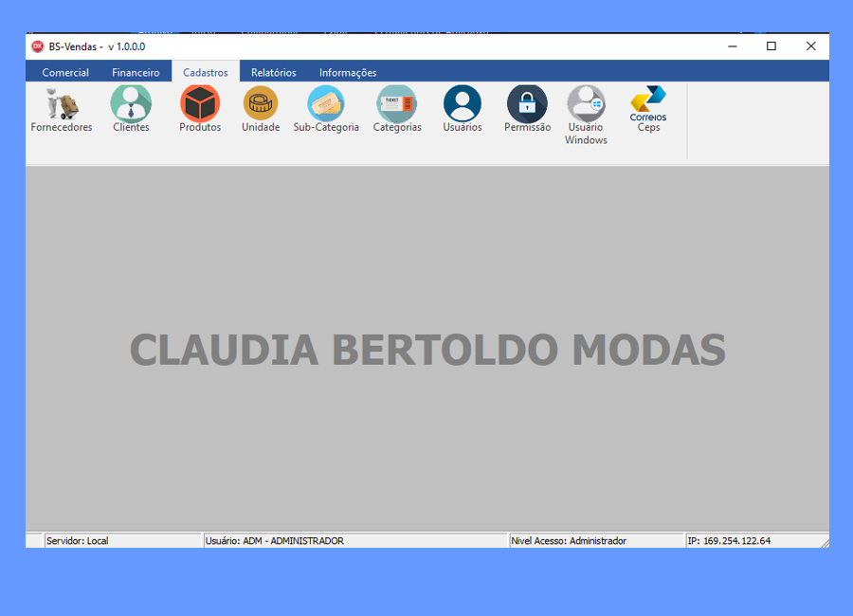This screenshot has width=853, height=616.
Task: Click the Permissão padlock icon
Action: coord(527,105)
